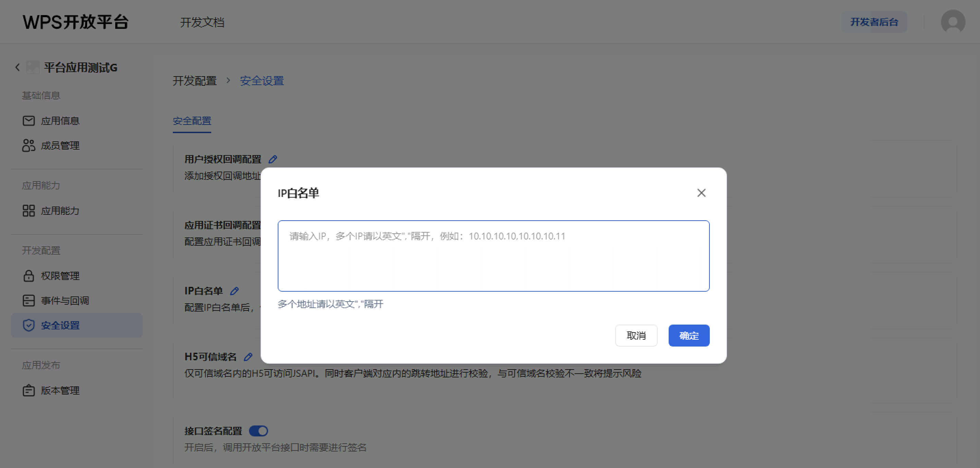
Task: Click the 权限管理 lock icon
Action: 28,276
